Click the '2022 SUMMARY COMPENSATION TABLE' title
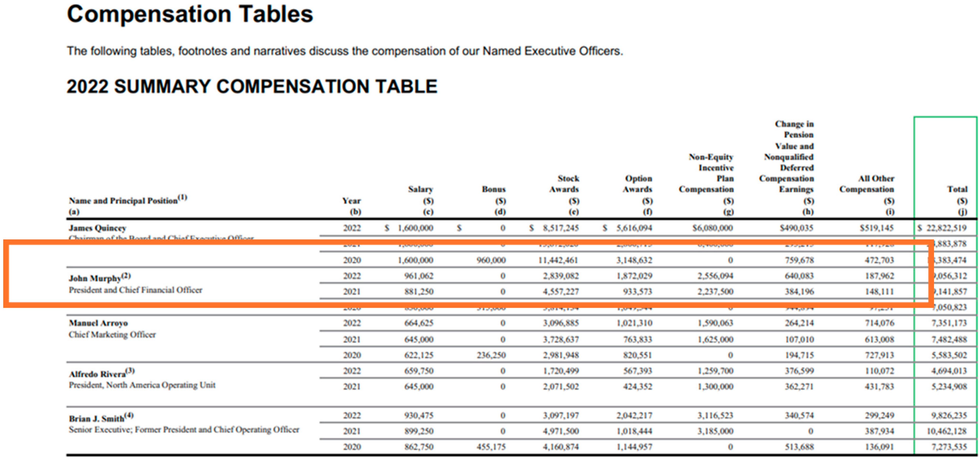The width and height of the screenshot is (980, 460). click(252, 86)
